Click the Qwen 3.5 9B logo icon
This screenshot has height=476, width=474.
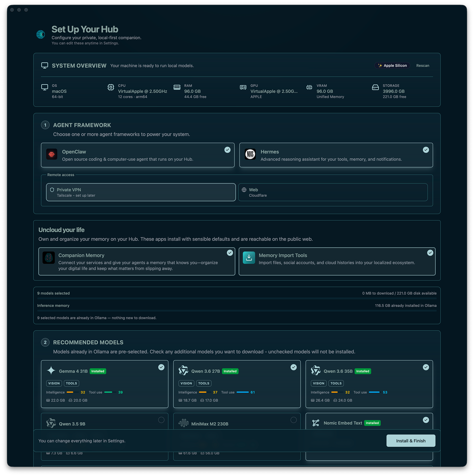pos(51,423)
